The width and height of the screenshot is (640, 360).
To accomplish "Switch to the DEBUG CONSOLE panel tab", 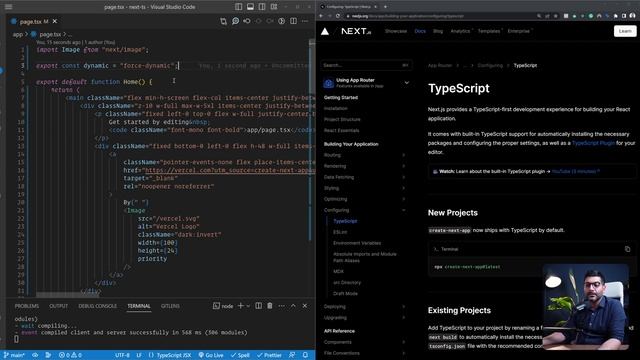I will point(98,306).
